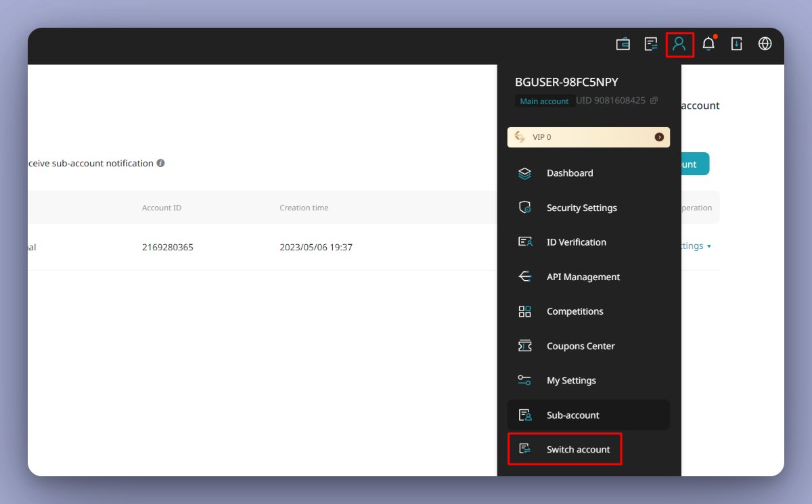Open Coupons Center
Image resolution: width=812 pixels, height=504 pixels.
[x=580, y=346]
